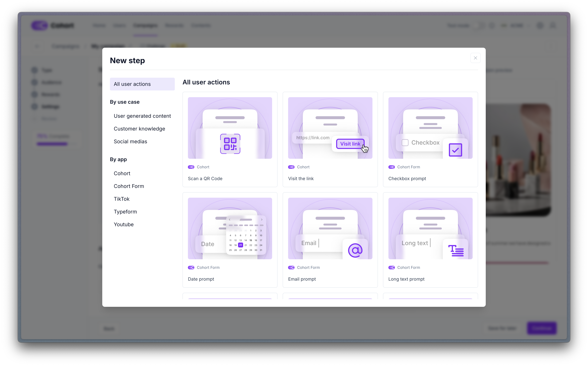Screen dimensions: 588x366
Task: Click the text icon in the Long text card
Action: click(x=456, y=250)
